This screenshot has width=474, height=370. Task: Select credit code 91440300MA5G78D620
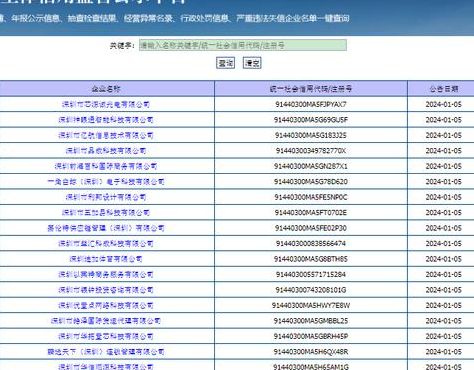311,182
